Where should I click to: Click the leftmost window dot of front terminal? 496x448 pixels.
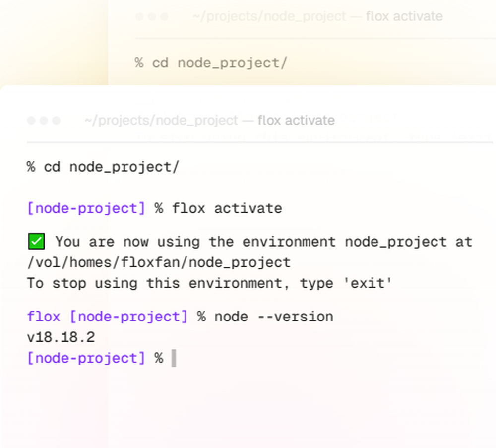[x=31, y=121]
